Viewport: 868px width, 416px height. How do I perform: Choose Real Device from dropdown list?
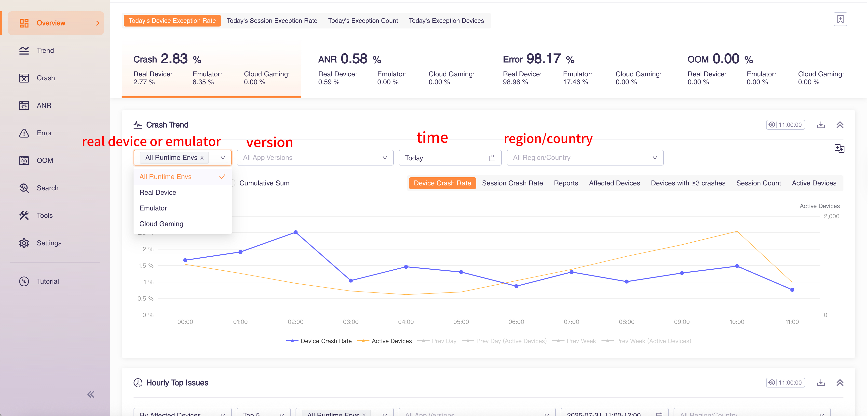tap(182, 193)
